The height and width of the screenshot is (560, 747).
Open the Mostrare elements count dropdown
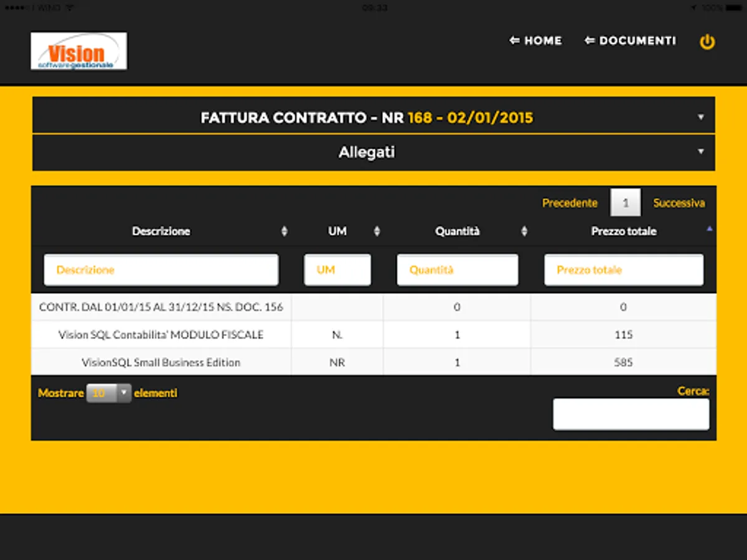click(109, 393)
